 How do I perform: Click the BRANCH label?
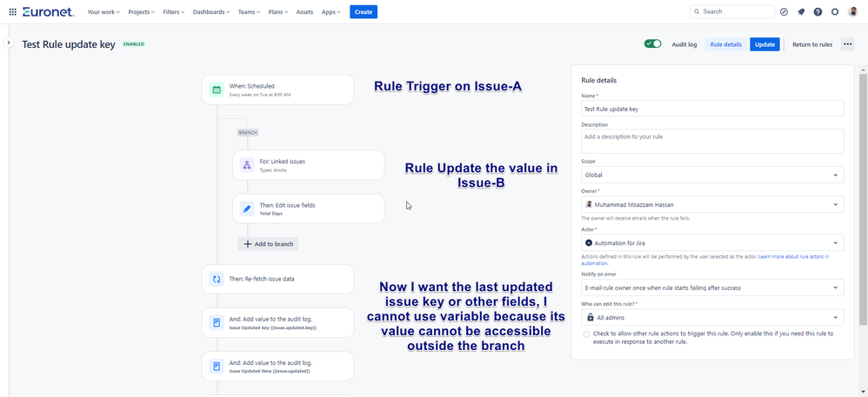[x=248, y=133]
